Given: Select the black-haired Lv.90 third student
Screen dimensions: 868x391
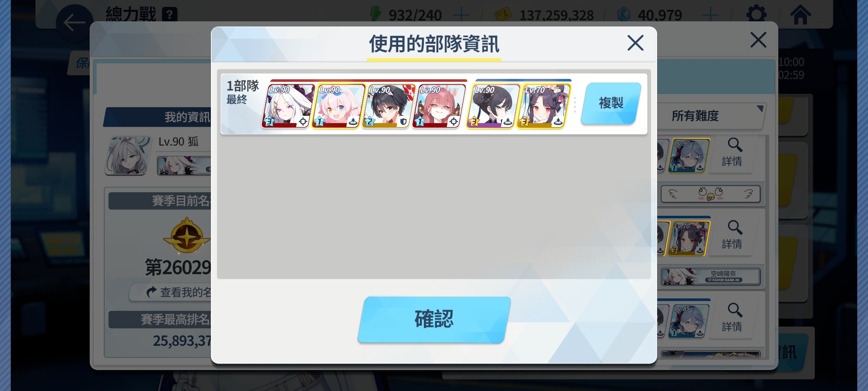Looking at the screenshot, I should tap(389, 106).
